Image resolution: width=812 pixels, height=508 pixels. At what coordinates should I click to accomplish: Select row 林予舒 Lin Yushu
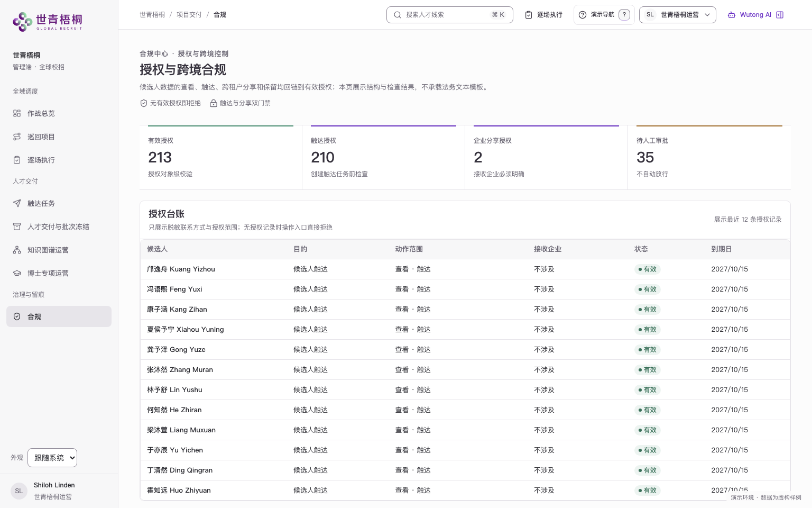(x=465, y=390)
